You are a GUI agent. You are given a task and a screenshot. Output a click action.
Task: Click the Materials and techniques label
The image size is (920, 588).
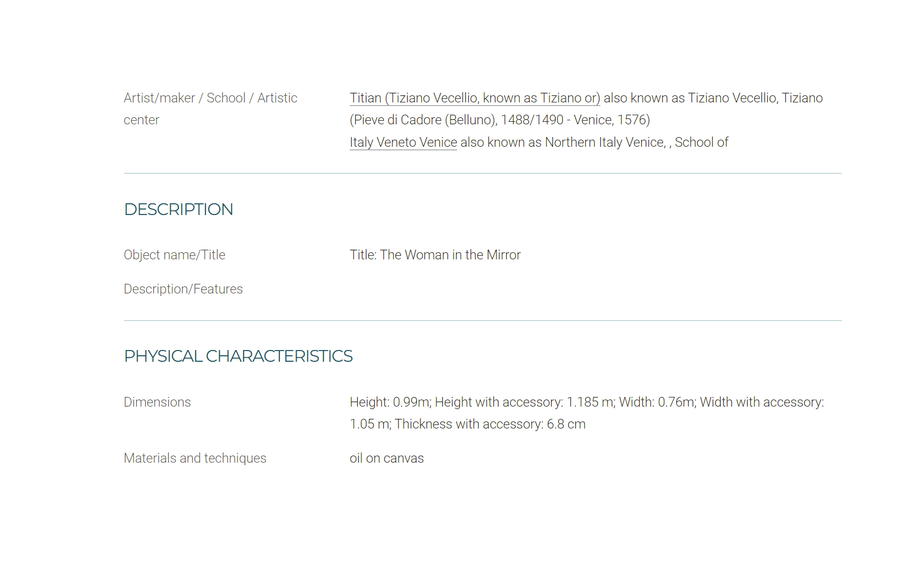tap(195, 458)
